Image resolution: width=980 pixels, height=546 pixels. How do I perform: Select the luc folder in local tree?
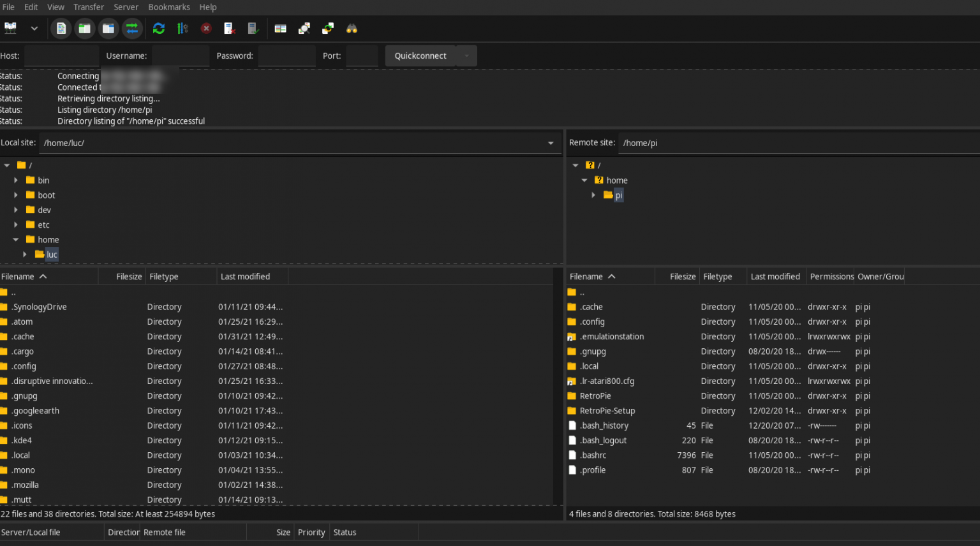52,255
